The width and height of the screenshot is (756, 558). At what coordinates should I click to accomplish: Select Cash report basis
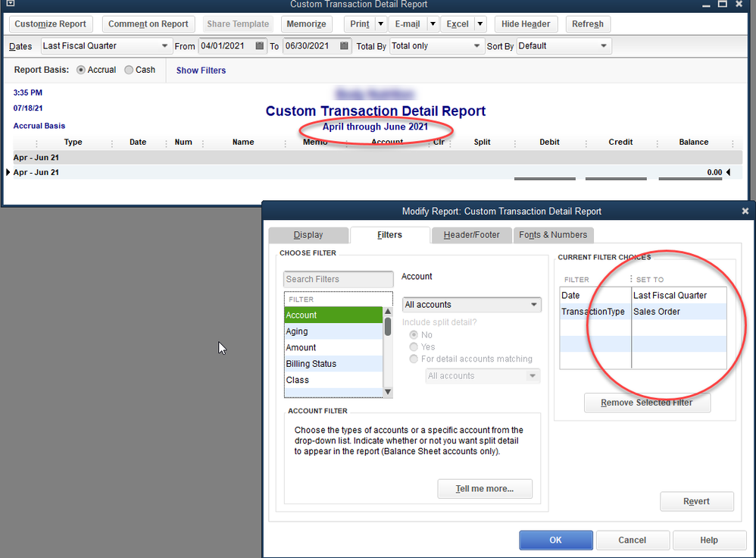(130, 70)
